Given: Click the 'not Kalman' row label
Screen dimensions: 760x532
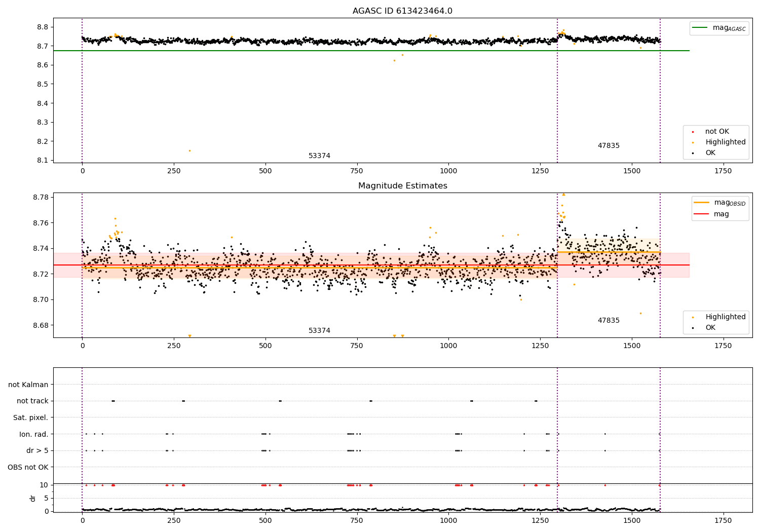Looking at the screenshot, I should pos(28,385).
